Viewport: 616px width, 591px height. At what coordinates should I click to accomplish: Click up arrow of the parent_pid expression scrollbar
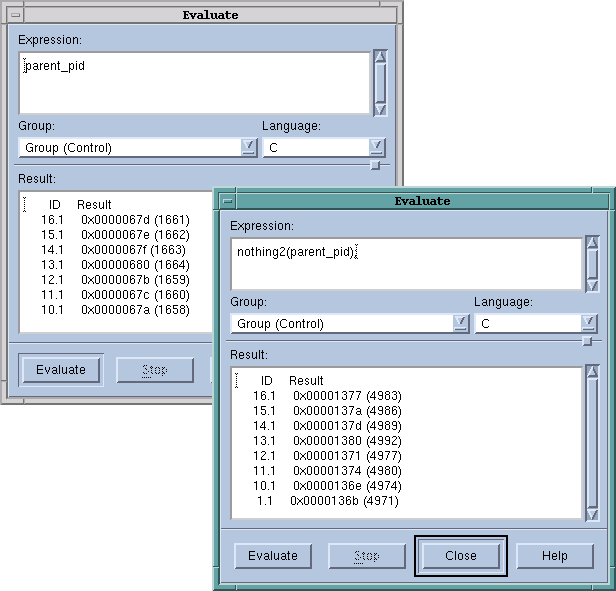click(x=380, y=58)
